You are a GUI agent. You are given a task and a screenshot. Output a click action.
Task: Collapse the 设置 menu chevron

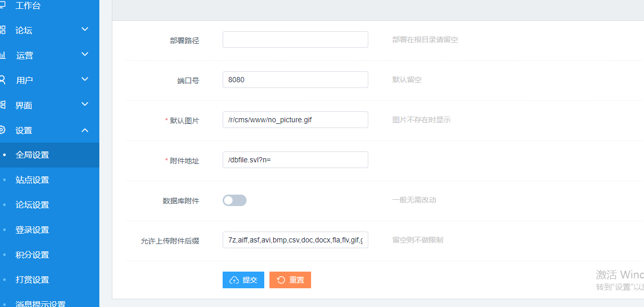(x=85, y=130)
